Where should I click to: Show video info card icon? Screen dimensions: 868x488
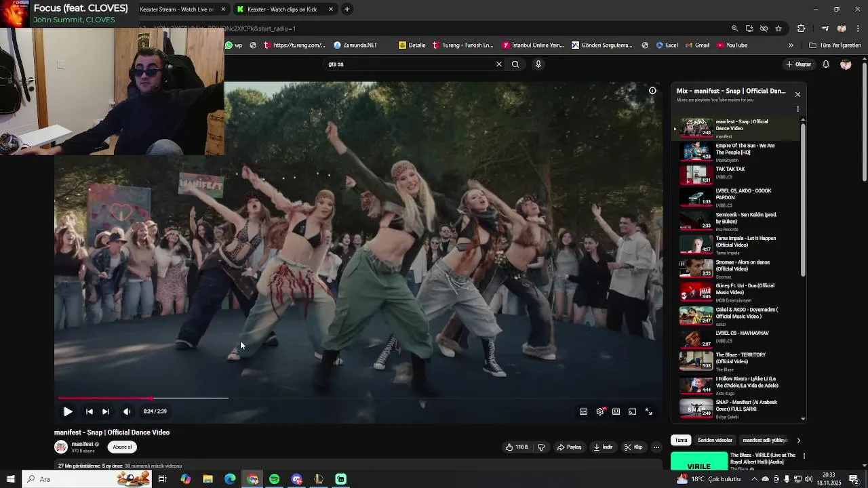[652, 91]
